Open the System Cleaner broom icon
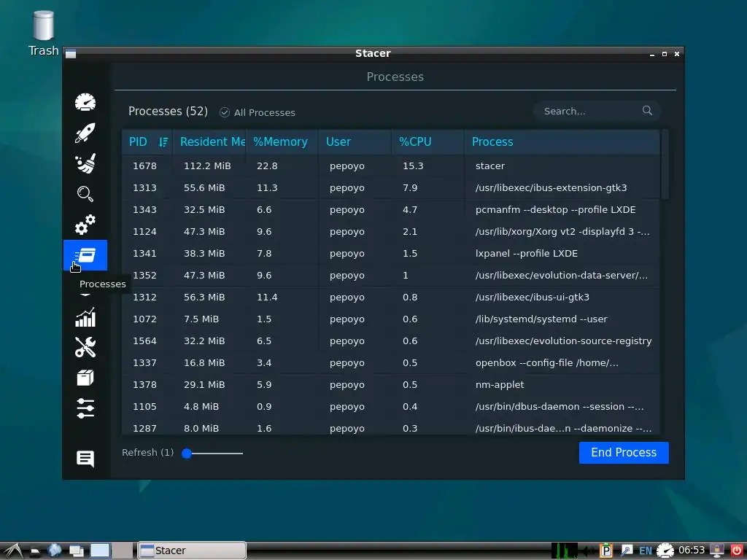This screenshot has height=560, width=747. [x=85, y=163]
